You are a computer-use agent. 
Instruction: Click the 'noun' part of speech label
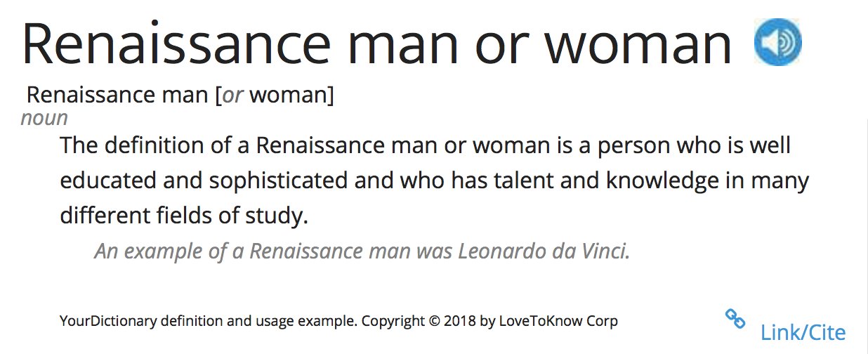click(x=44, y=117)
